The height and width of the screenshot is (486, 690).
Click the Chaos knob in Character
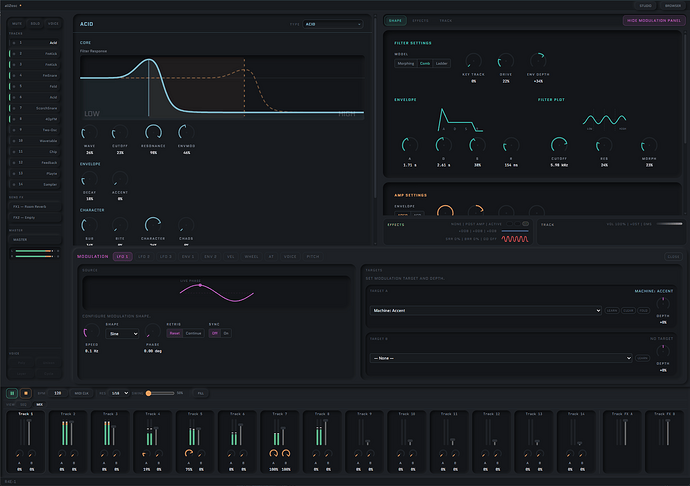186,225
